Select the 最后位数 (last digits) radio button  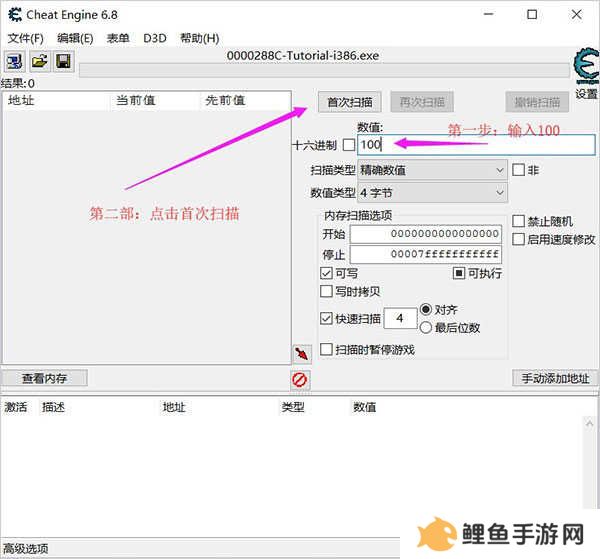click(x=426, y=327)
